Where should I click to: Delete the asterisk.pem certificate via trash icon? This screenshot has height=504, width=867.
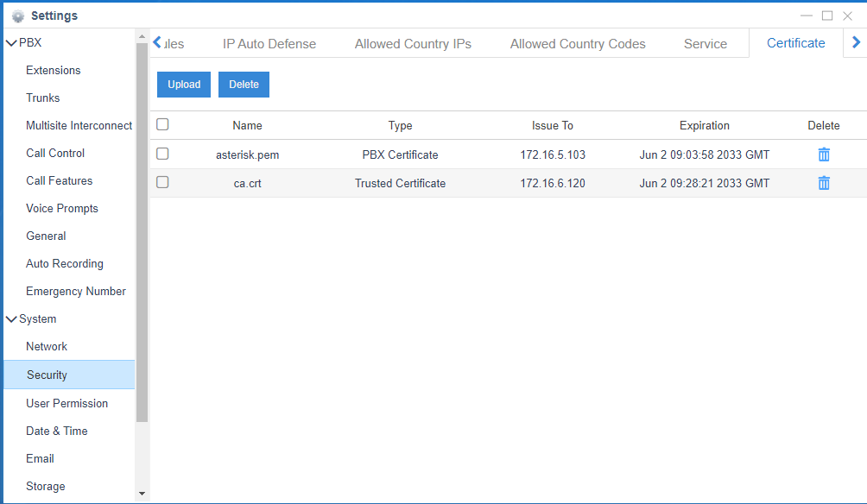pyautogui.click(x=824, y=154)
